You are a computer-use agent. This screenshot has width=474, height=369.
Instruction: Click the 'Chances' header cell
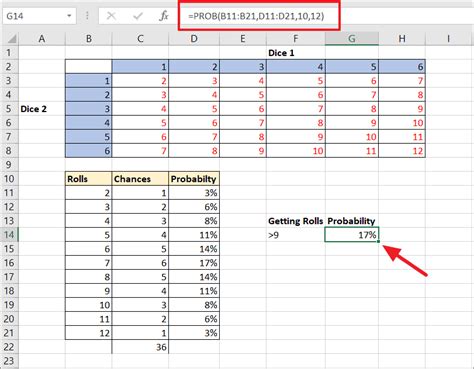coord(140,179)
